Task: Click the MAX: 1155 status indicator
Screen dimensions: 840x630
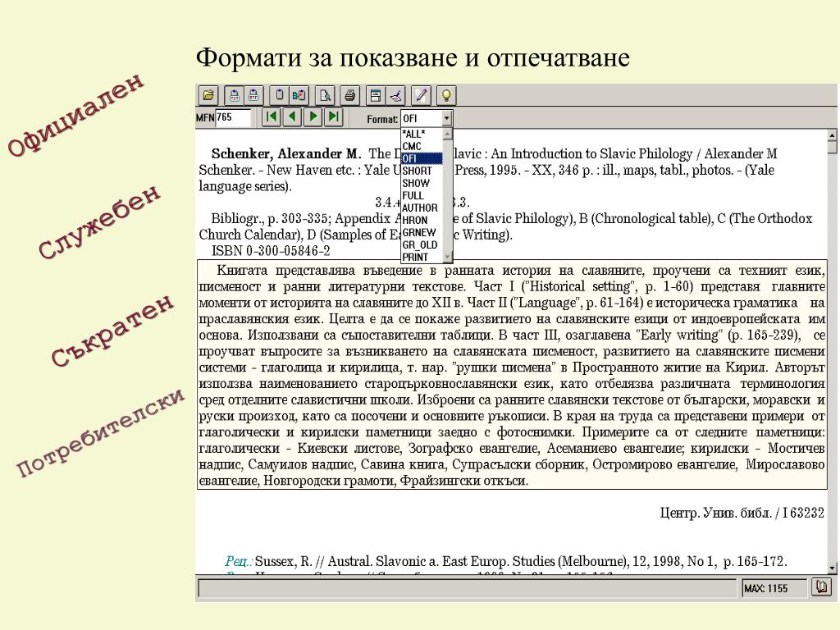Action: click(774, 588)
